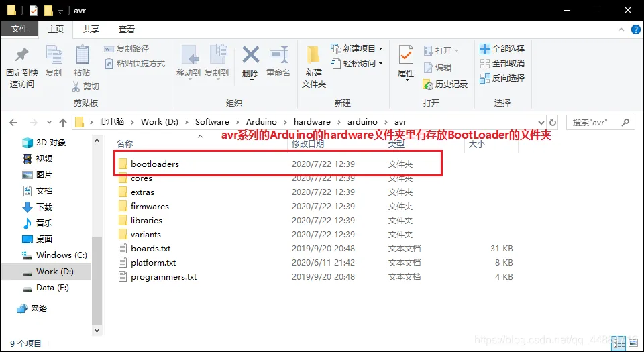Select the firmwares folder
Image resolution: width=644 pixels, height=352 pixels.
coord(150,207)
